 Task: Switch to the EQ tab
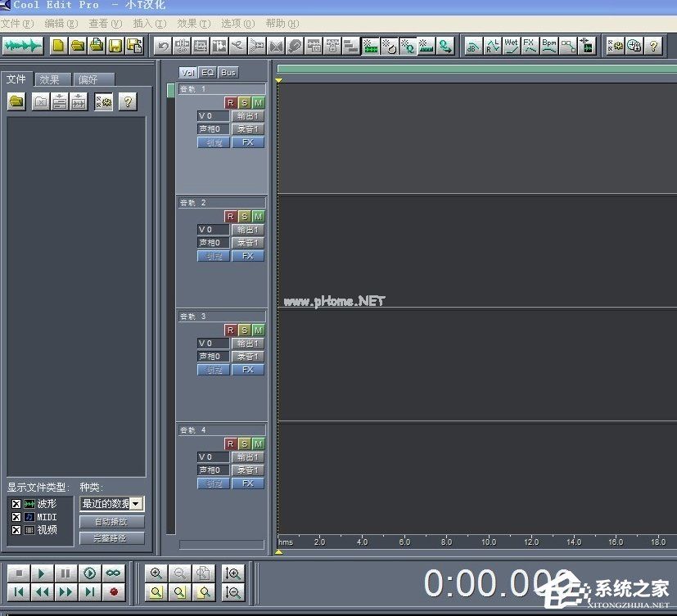pos(208,73)
